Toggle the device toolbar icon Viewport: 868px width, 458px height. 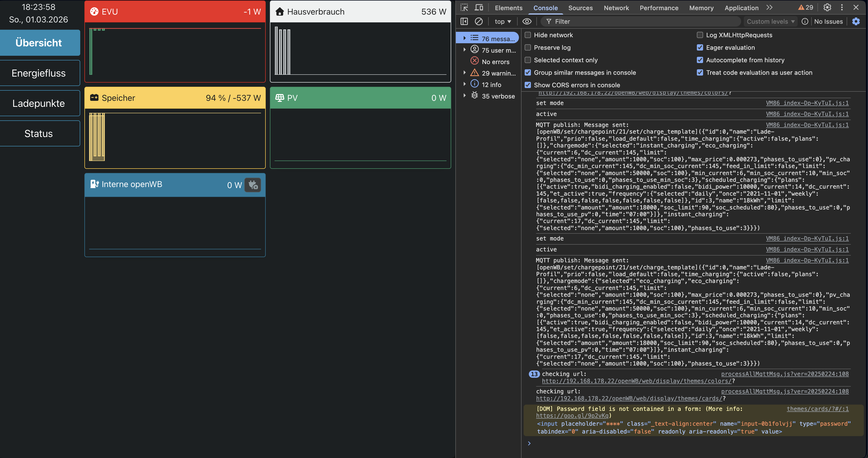pos(479,7)
